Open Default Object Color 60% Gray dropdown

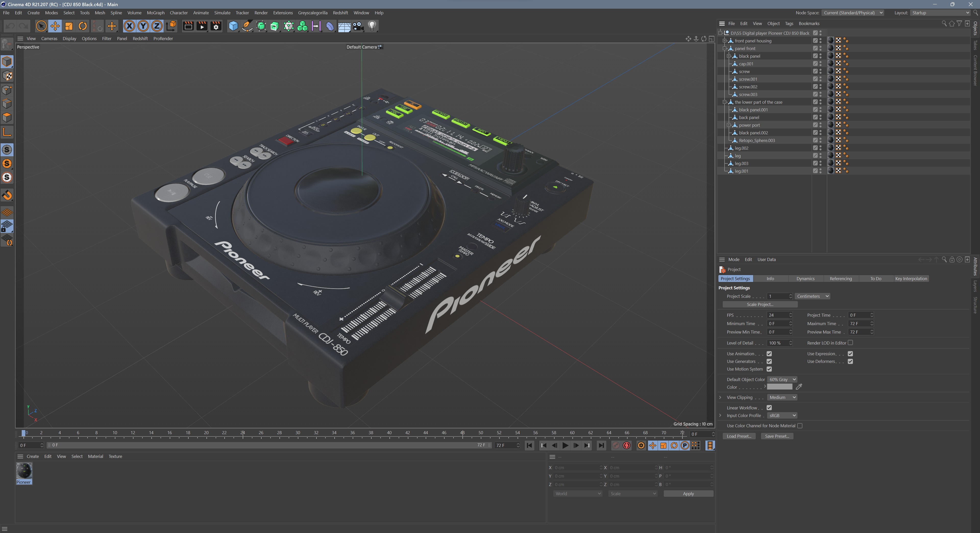(782, 380)
